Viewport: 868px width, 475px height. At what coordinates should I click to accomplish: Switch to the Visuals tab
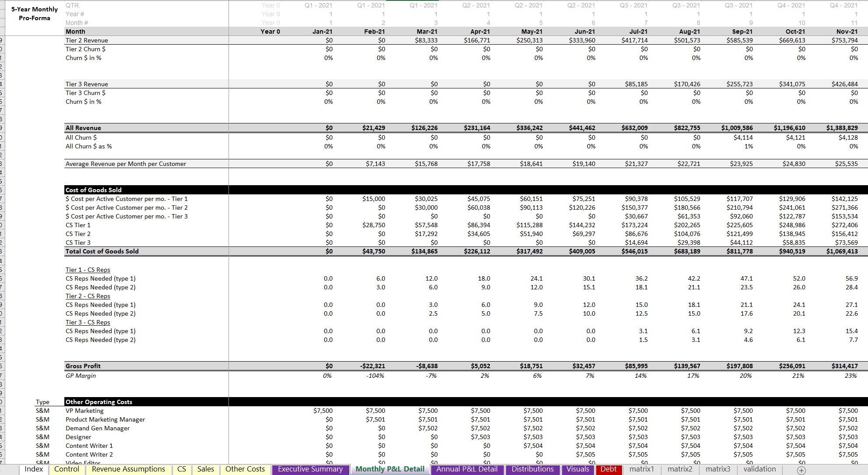coord(577,469)
